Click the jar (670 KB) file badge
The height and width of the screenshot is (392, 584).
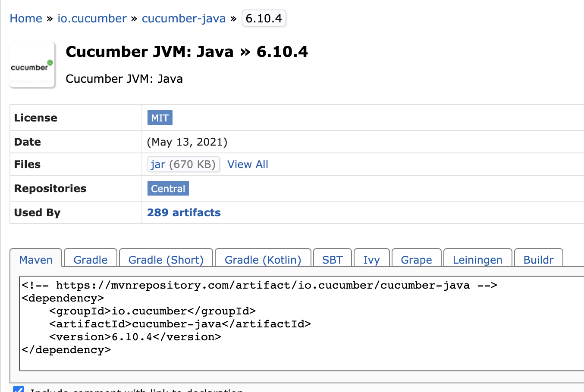point(183,164)
